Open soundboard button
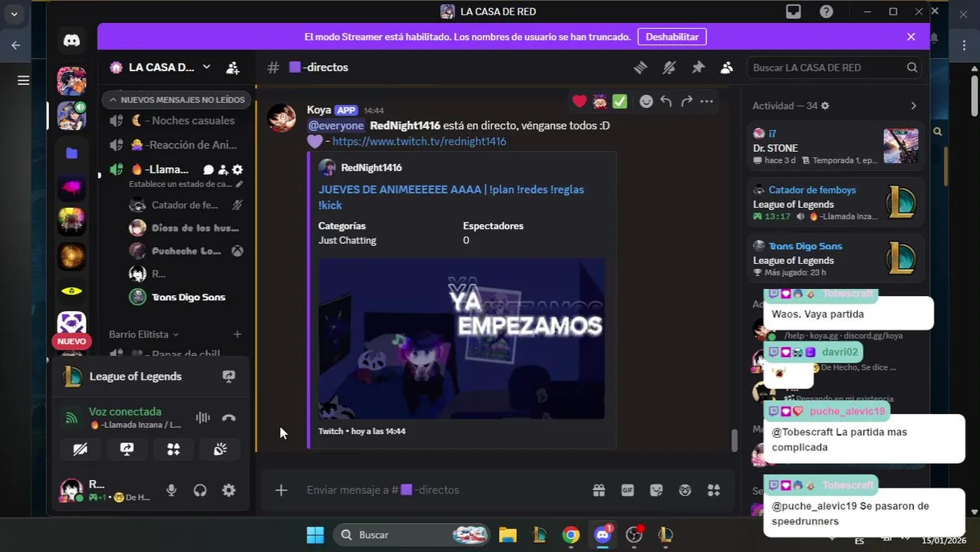 coord(221,449)
